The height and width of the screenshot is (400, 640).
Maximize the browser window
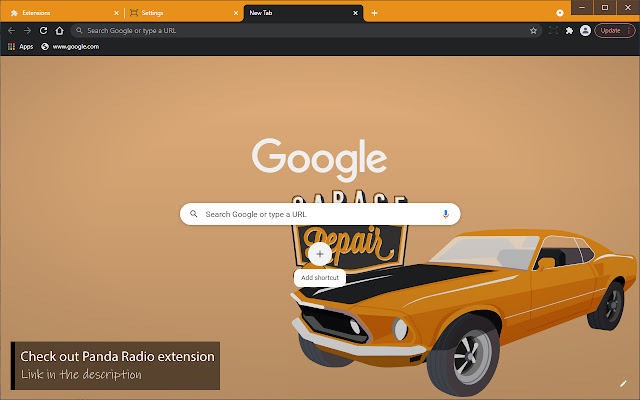605,7
